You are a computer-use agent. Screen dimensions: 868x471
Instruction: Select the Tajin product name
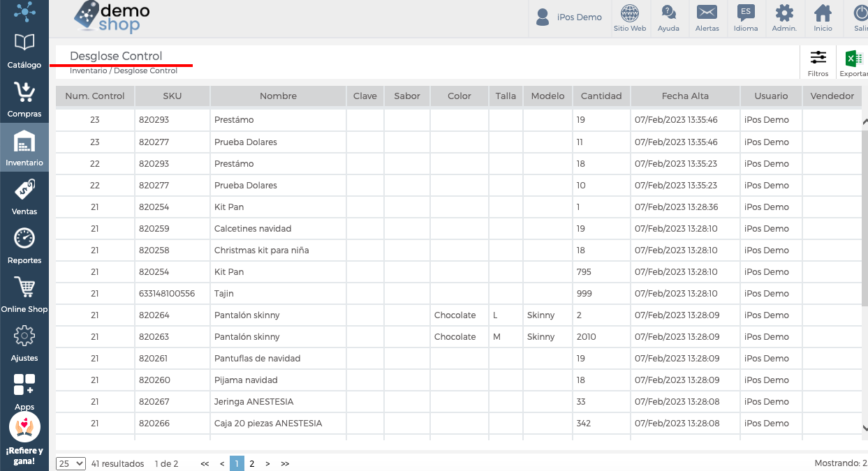223,294
